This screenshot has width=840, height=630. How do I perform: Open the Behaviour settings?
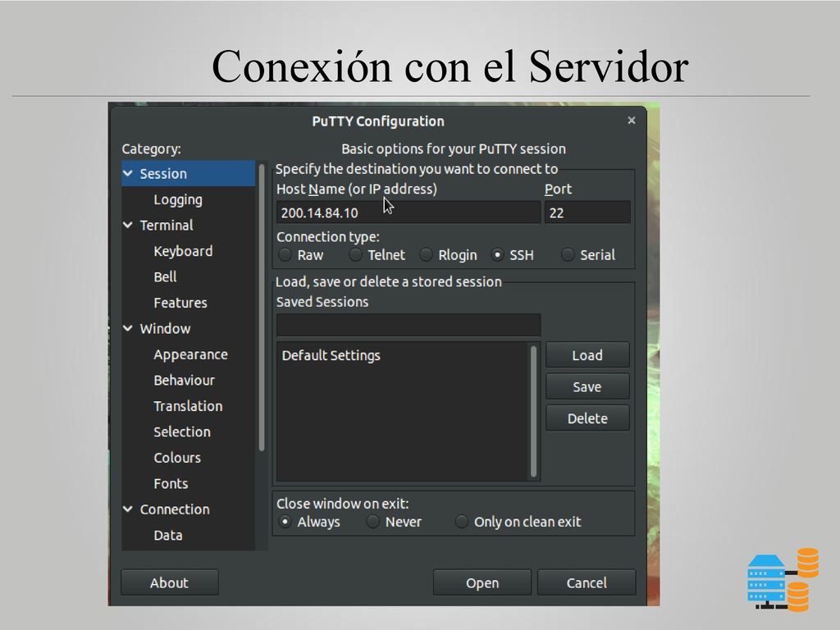(184, 381)
